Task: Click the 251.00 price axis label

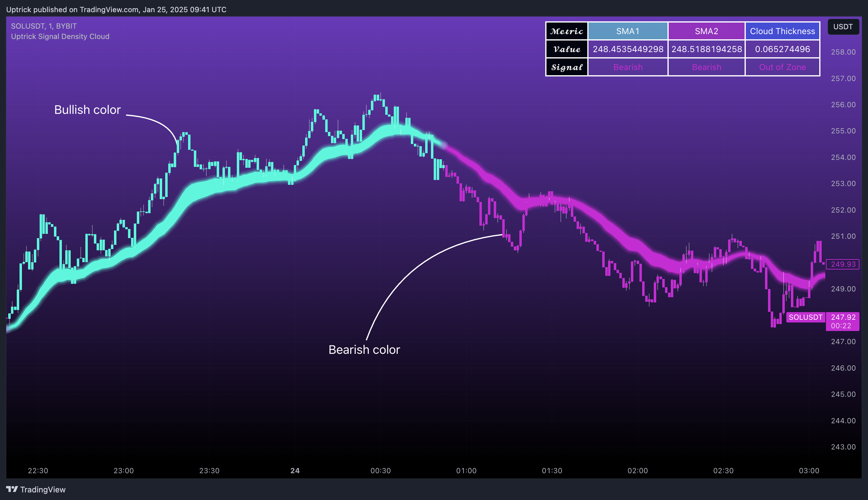Action: 843,236
